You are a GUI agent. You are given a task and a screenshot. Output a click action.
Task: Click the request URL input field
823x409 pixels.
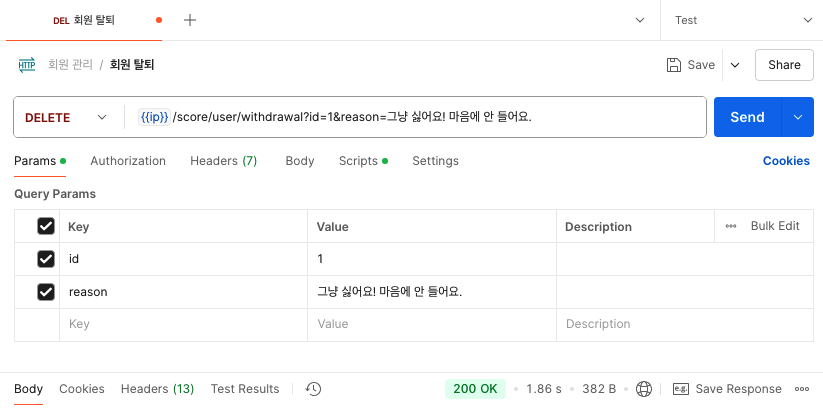click(420, 117)
